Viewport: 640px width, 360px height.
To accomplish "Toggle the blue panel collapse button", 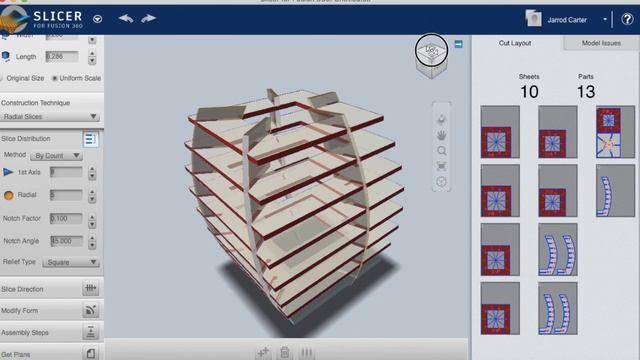I will pos(458,44).
